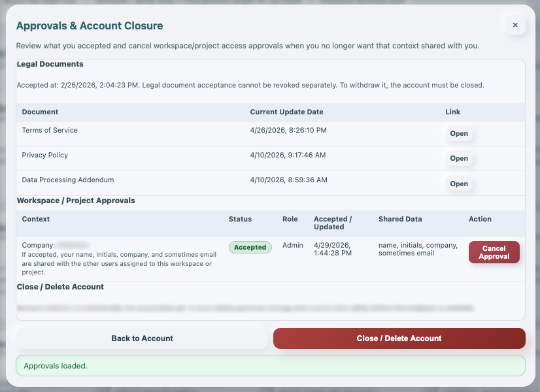Click the Company context name
This screenshot has height=392, width=540.
click(56, 245)
